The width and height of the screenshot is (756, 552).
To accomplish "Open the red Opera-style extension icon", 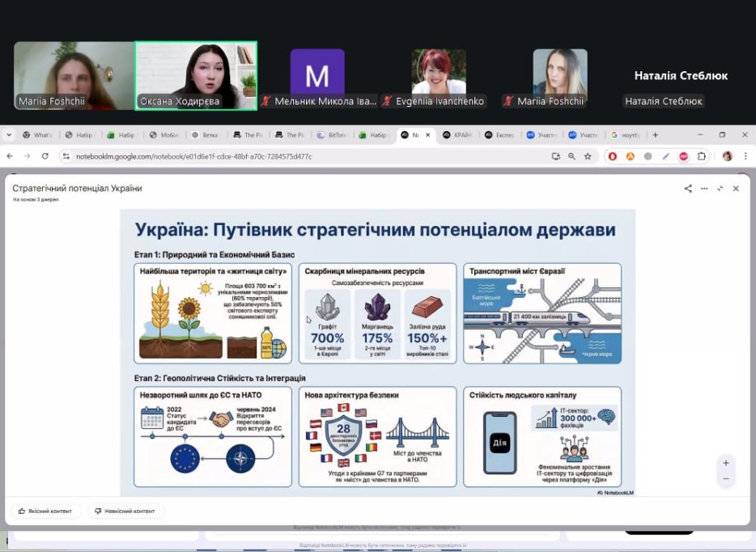I will pyautogui.click(x=612, y=156).
